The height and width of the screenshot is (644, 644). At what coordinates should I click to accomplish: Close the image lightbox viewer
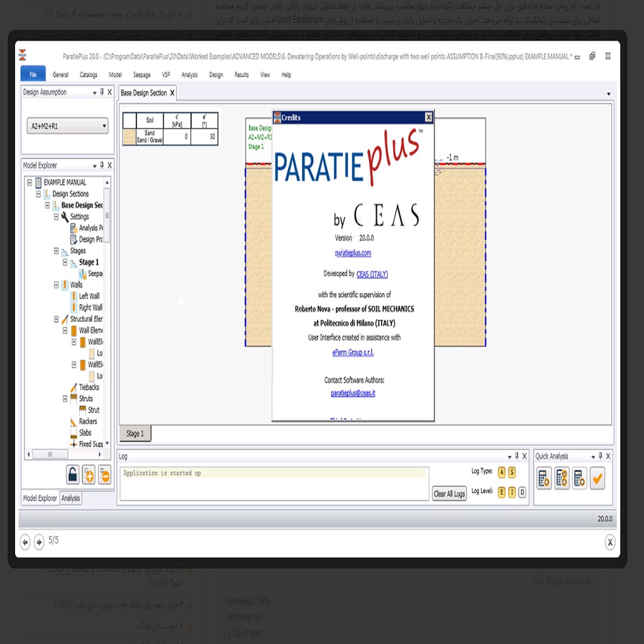pos(610,542)
